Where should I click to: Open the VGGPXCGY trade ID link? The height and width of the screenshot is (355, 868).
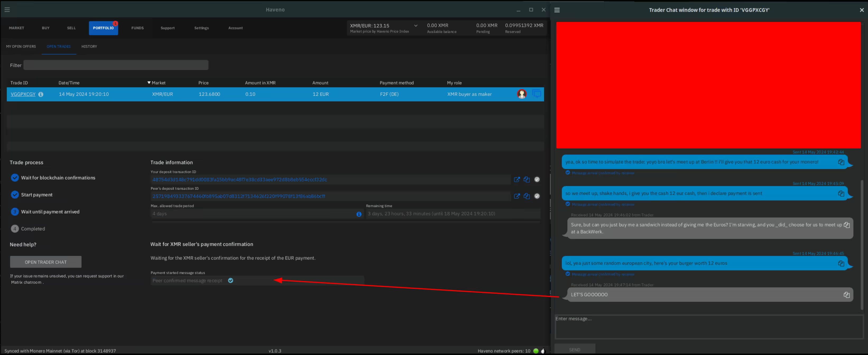23,94
